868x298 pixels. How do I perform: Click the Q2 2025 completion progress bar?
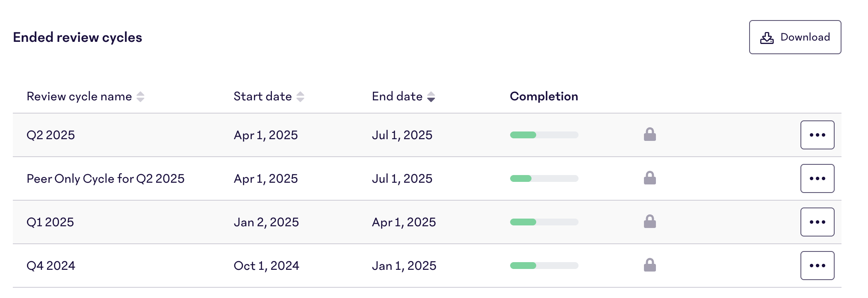pos(544,135)
